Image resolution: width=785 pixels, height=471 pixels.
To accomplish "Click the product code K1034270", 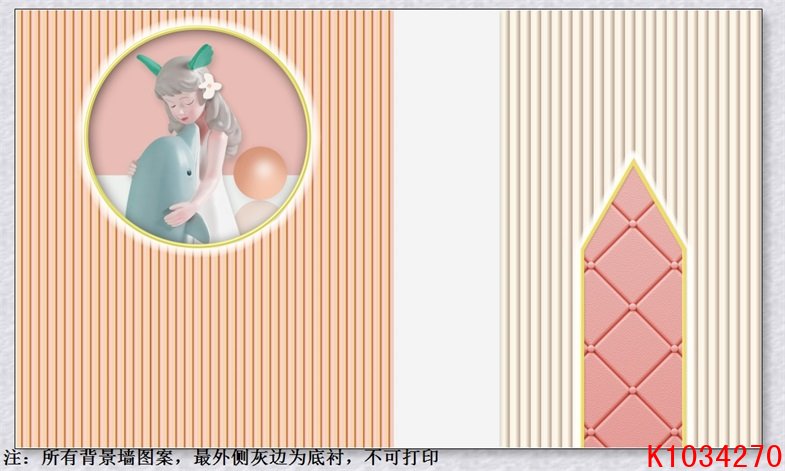I will pos(714,457).
